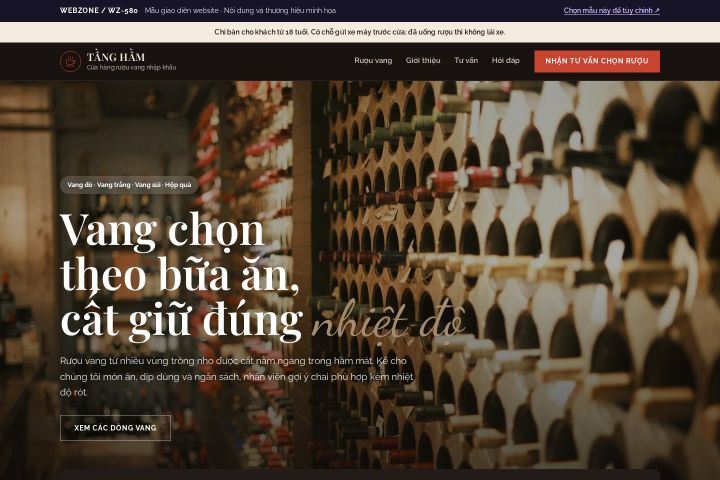Click the XEM CÁC DÒNG VANG button
The width and height of the screenshot is (720, 480).
(x=115, y=428)
